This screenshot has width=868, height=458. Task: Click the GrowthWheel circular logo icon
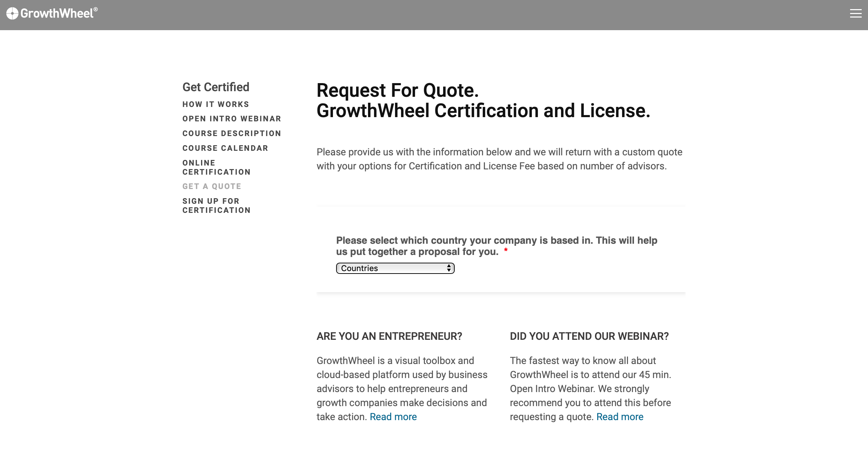tap(12, 13)
